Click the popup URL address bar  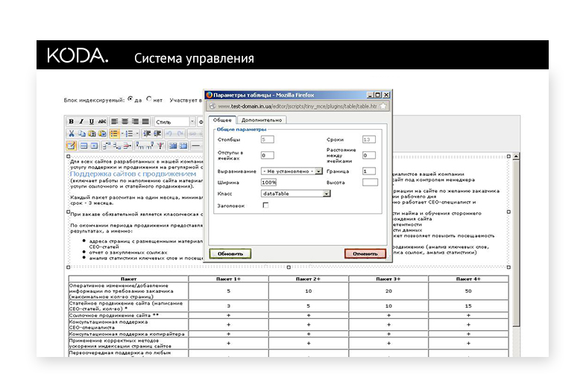click(297, 107)
